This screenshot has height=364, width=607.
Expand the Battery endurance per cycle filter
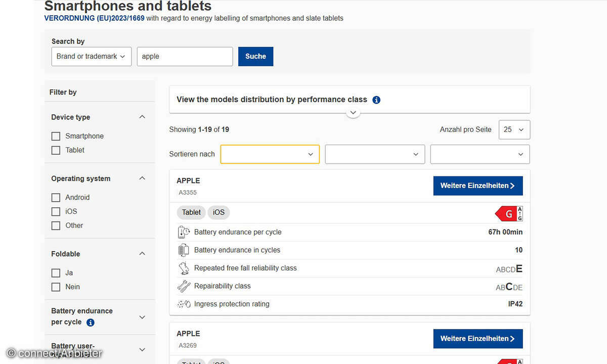click(142, 317)
